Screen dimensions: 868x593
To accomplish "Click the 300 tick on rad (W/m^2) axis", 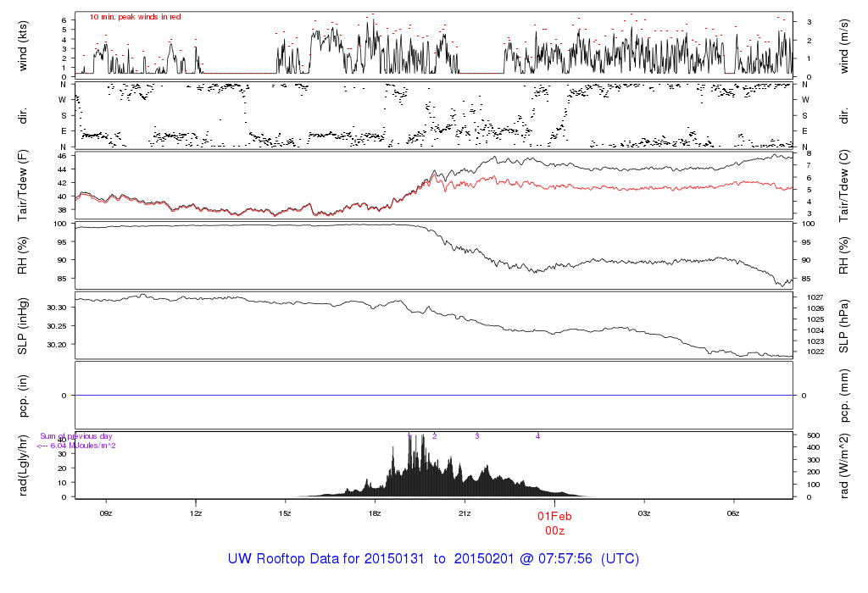I will [x=813, y=460].
